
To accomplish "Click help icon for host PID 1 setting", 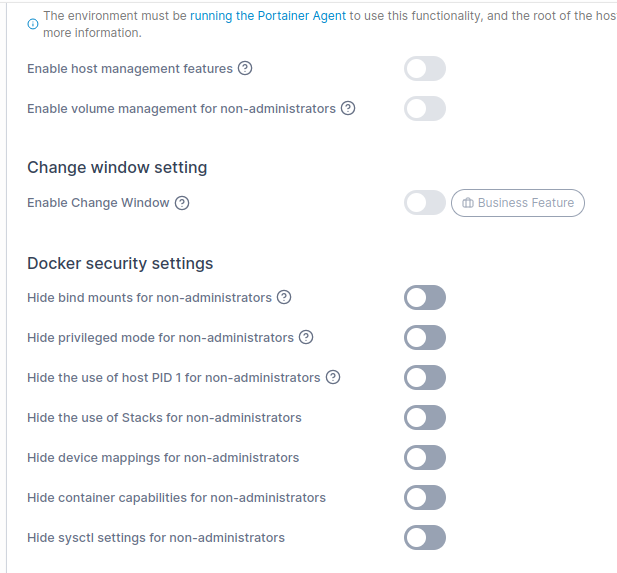I will pyautogui.click(x=333, y=377).
